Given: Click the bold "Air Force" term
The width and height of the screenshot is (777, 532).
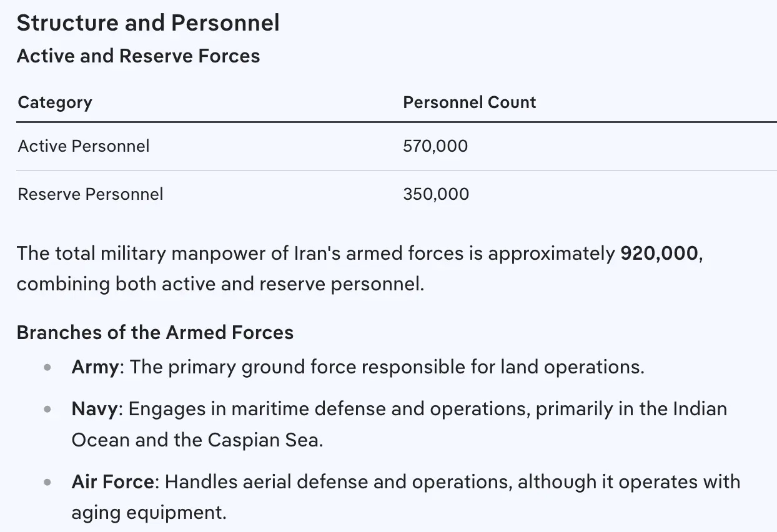Looking at the screenshot, I should 112,482.
